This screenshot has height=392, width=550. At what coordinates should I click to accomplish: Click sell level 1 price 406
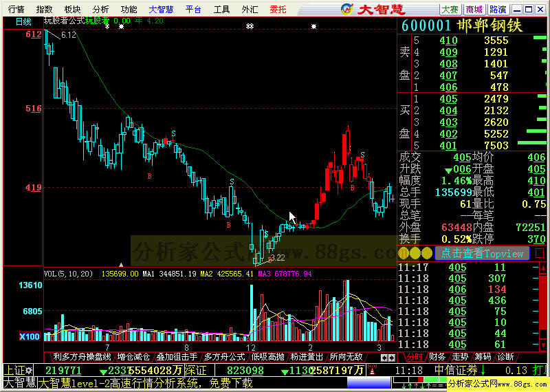[449, 87]
